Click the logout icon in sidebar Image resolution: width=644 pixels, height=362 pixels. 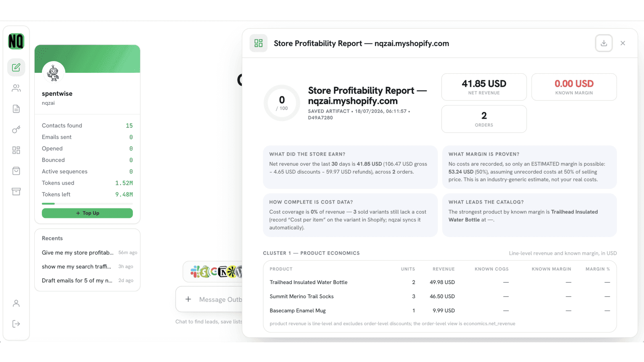coord(16,324)
